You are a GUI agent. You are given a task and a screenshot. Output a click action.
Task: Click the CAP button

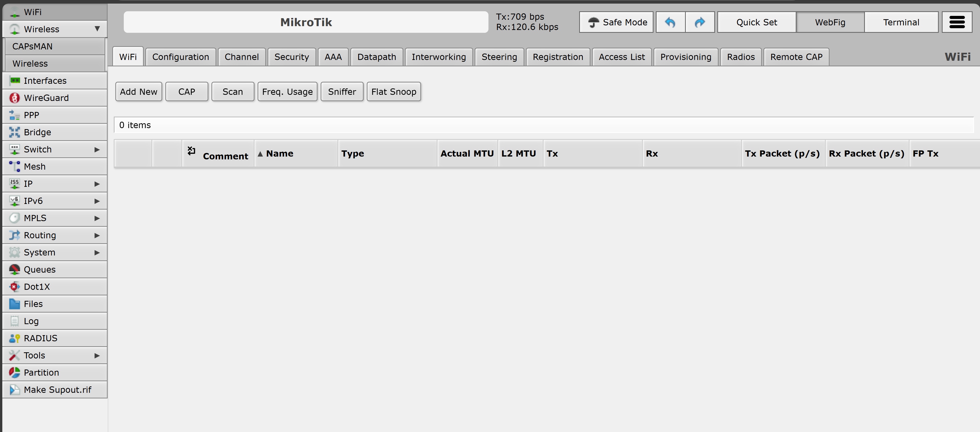pos(187,92)
